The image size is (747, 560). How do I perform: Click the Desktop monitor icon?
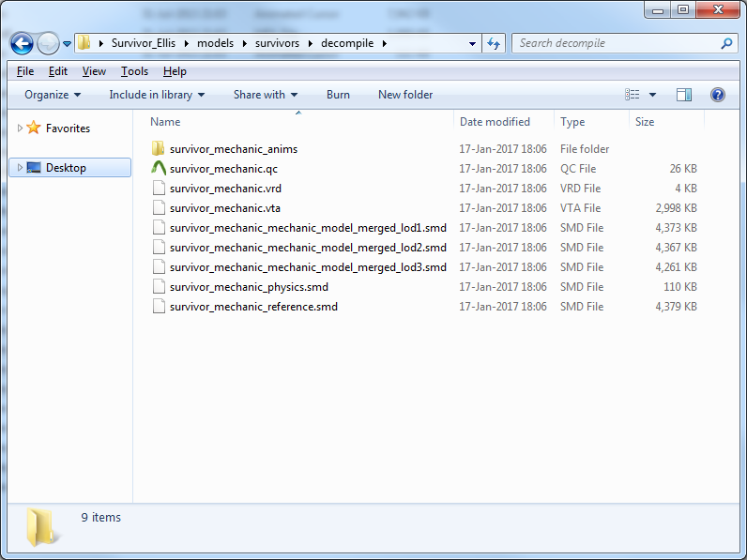pos(34,168)
